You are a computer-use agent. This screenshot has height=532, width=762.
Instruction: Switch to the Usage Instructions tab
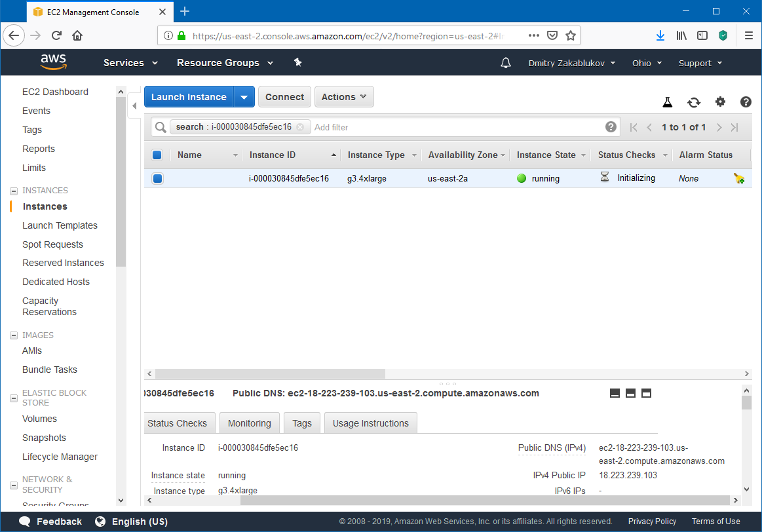click(x=371, y=423)
